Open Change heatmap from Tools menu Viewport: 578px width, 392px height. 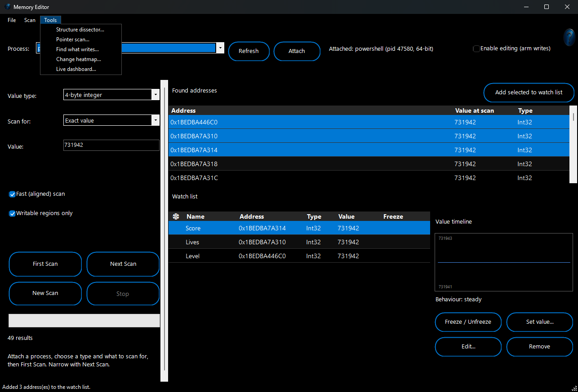click(x=80, y=59)
